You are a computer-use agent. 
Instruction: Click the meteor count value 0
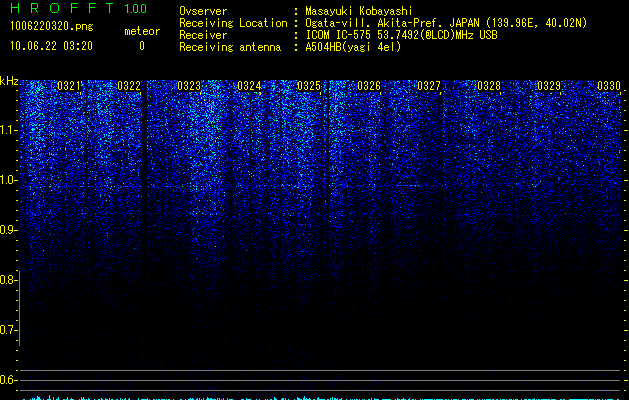(142, 46)
